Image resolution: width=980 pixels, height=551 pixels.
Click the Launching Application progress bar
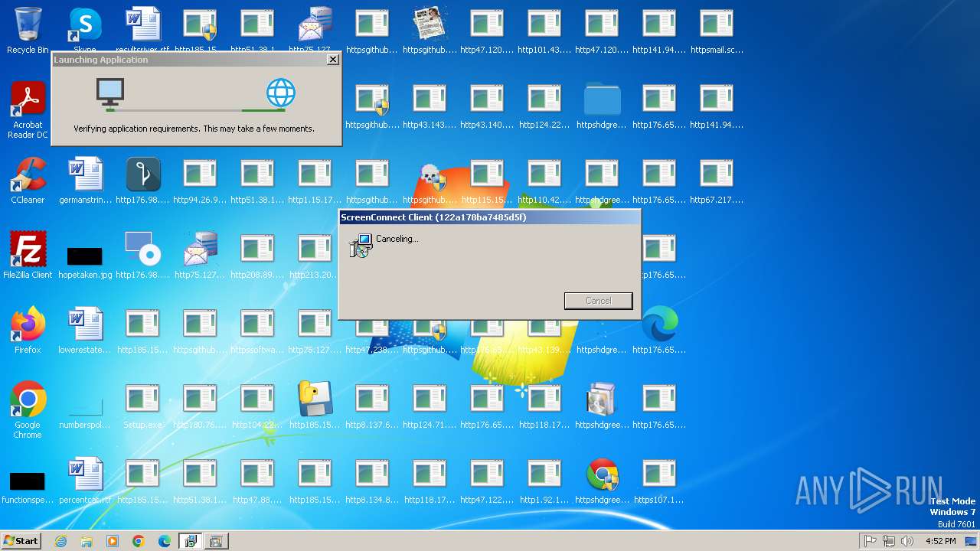[196, 110]
